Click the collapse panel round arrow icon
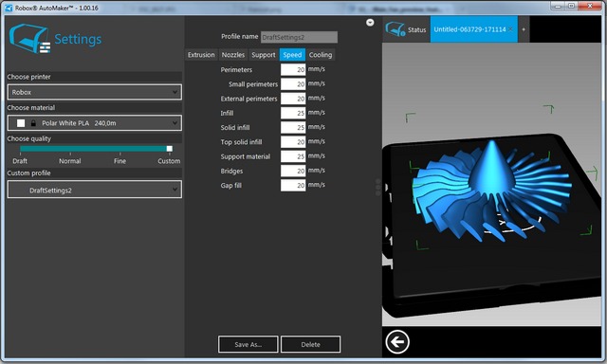Screen dimensions: 607x364 (370, 23)
